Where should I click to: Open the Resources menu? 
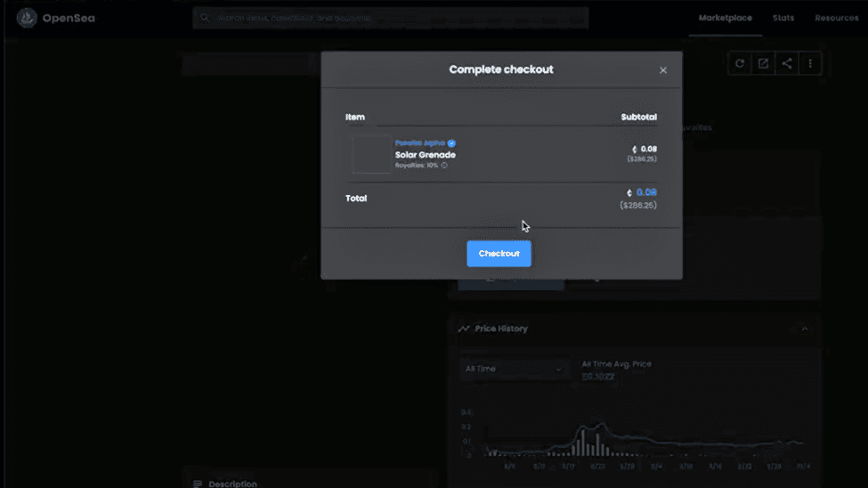(837, 18)
